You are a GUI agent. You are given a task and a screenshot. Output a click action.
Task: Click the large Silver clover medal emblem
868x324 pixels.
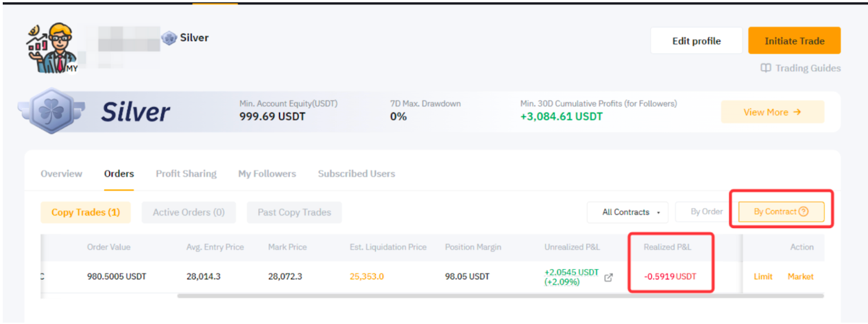[x=53, y=113]
